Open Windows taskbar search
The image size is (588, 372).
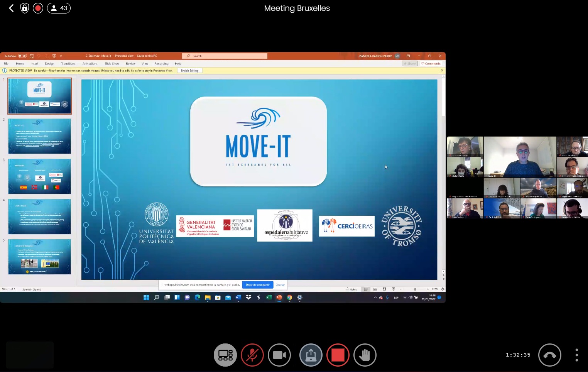pyautogui.click(x=157, y=298)
